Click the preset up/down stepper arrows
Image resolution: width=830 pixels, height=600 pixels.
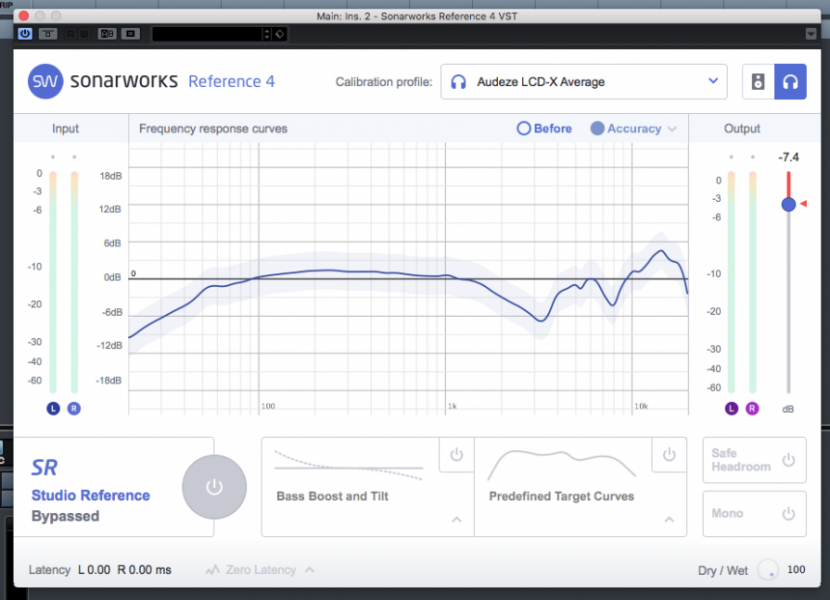[267, 34]
